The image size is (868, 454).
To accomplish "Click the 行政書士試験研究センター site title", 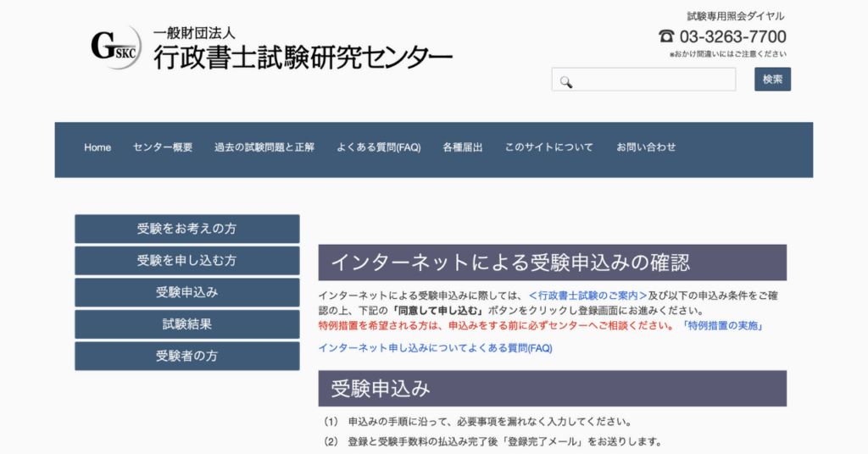I will pyautogui.click(x=302, y=57).
